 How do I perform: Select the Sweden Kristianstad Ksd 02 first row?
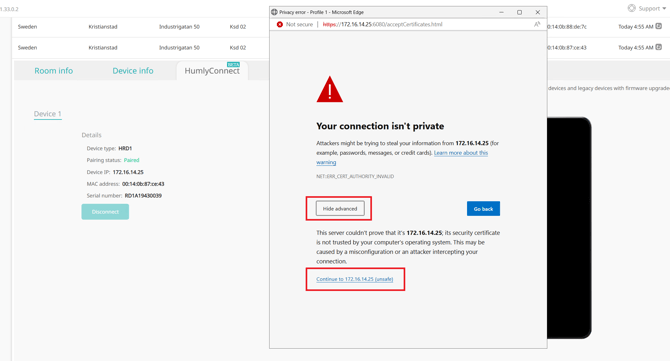tap(141, 26)
